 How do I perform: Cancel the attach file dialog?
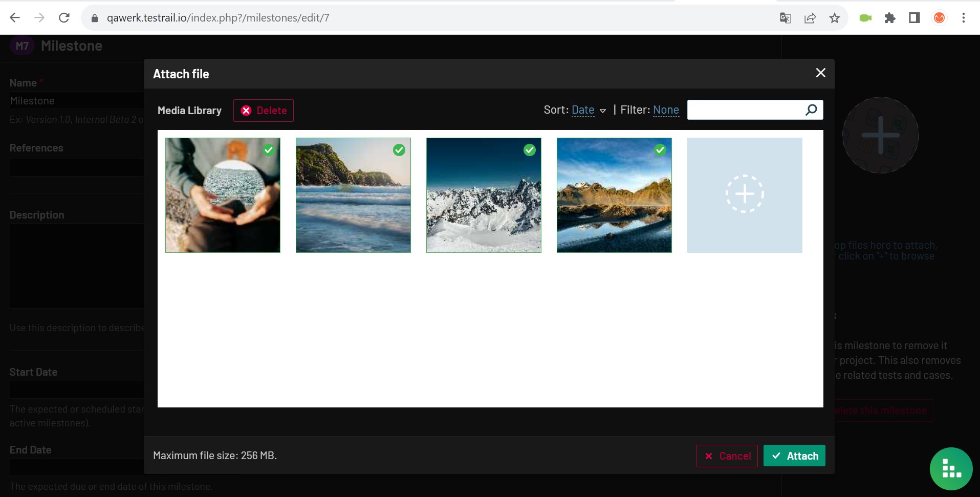click(x=727, y=456)
